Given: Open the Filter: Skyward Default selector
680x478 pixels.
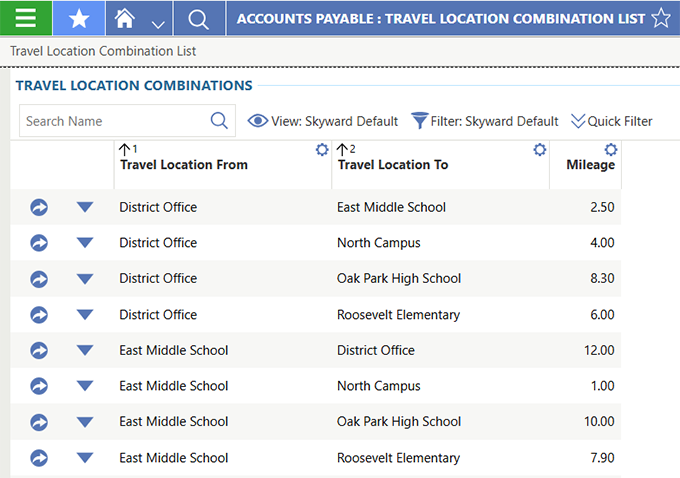Looking at the screenshot, I should coord(485,121).
